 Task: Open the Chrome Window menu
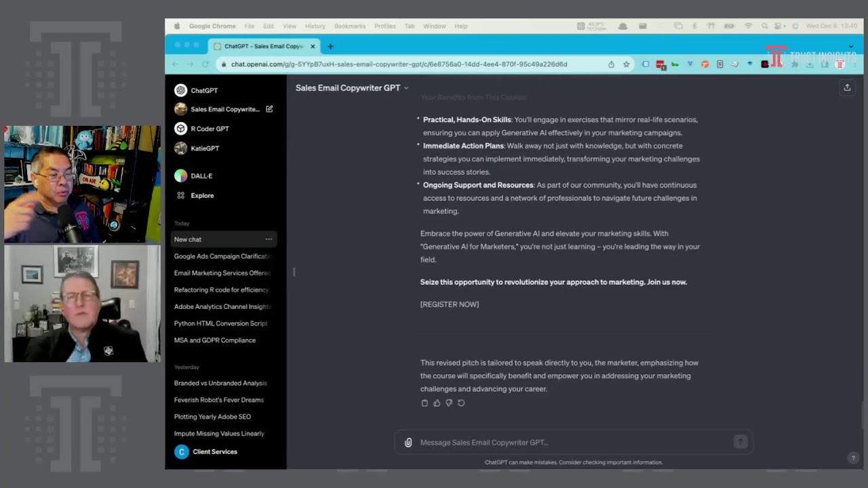[435, 26]
